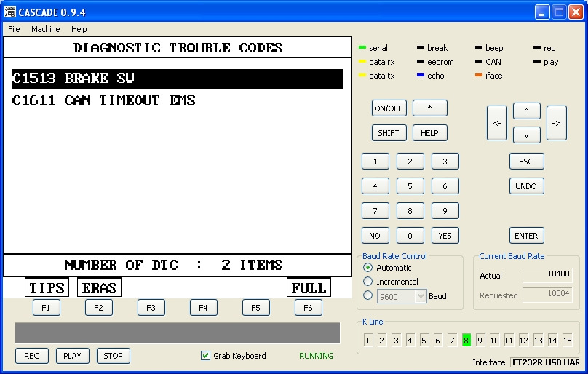Click the F1 function key for TIPS
Image resolution: width=588 pixels, height=374 pixels.
point(46,308)
